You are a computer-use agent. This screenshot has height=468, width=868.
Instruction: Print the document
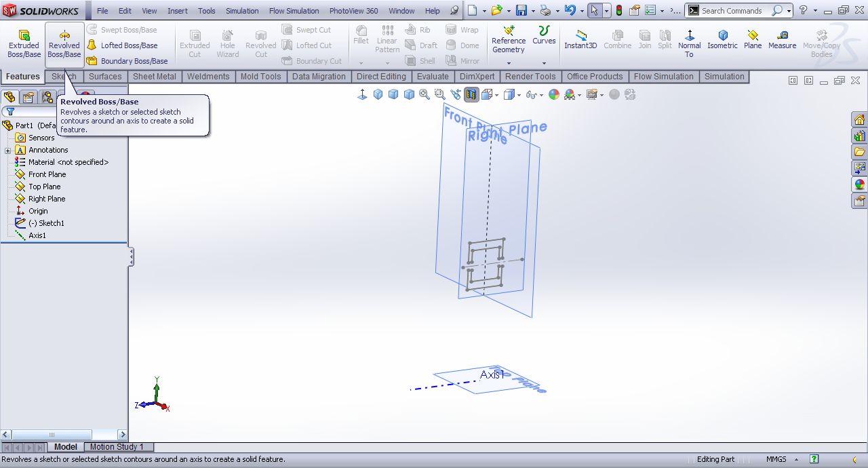pos(545,10)
